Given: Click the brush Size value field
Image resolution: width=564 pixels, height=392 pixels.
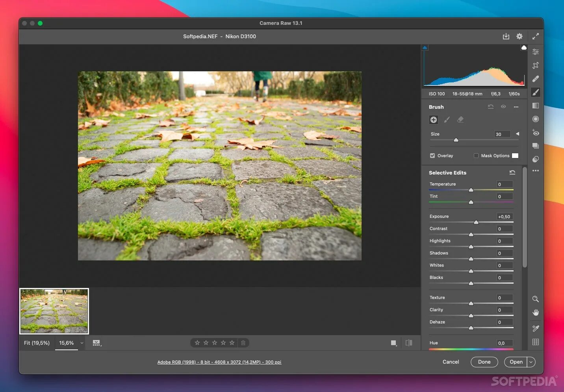Looking at the screenshot, I should coord(503,134).
